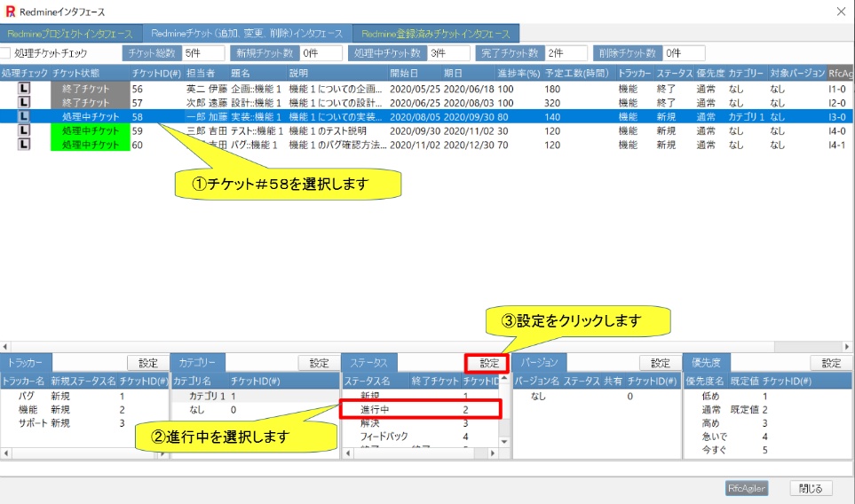The image size is (855, 504).
Task: Click the RfcAgiler button
Action: click(x=747, y=488)
